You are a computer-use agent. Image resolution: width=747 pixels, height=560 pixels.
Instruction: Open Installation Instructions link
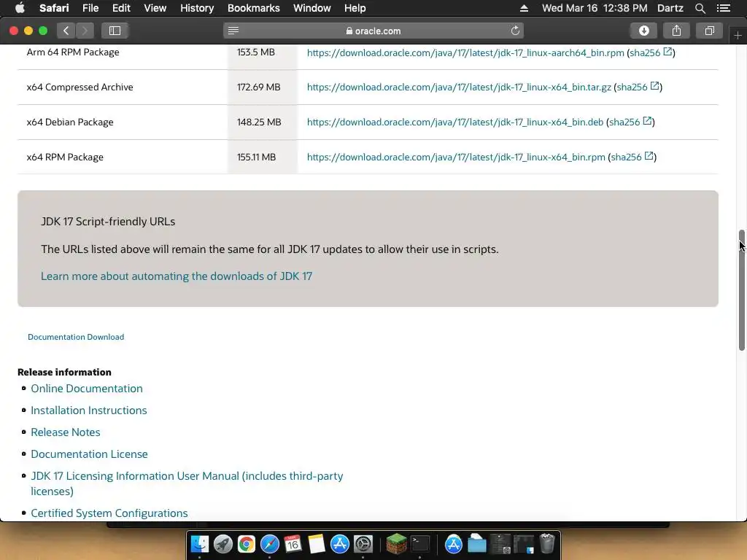tap(88, 411)
